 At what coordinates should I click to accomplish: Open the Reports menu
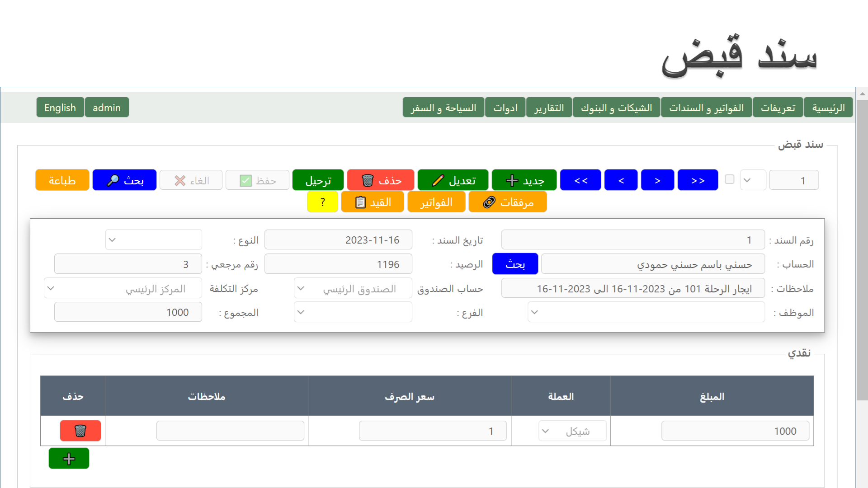click(x=549, y=108)
